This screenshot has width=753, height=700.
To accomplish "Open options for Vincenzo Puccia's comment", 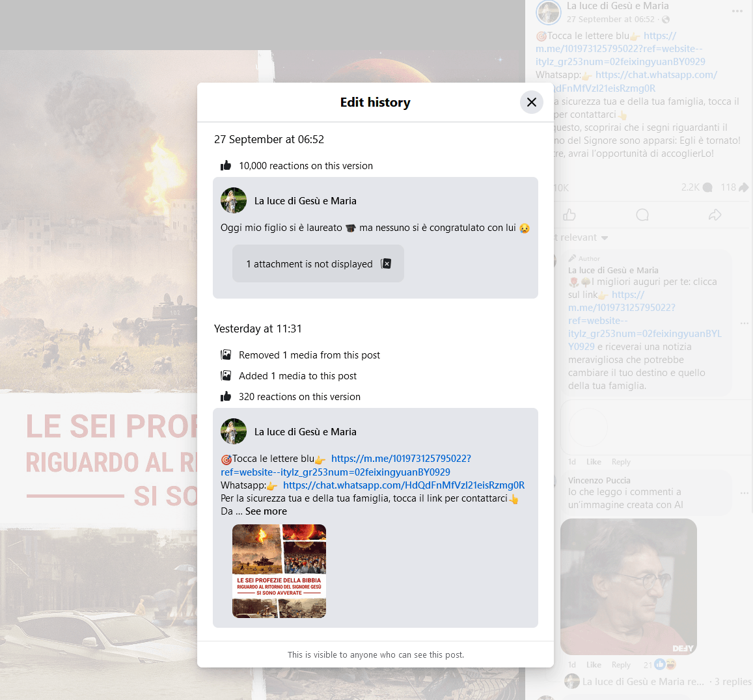I will (x=745, y=493).
